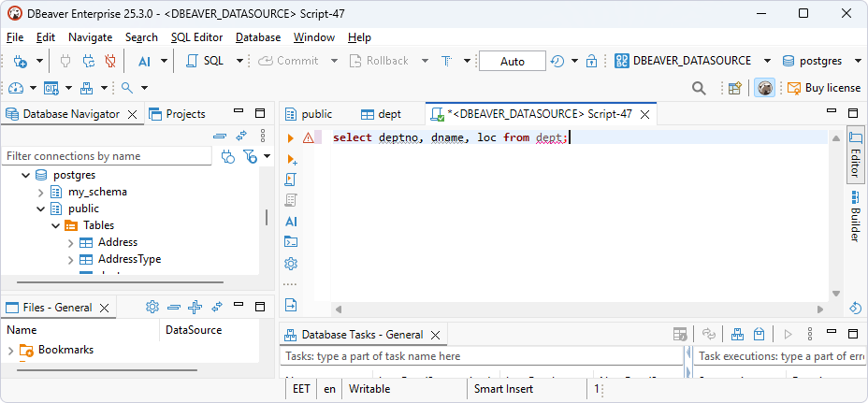The image size is (868, 403).
Task: Open the Database menu
Action: point(258,37)
